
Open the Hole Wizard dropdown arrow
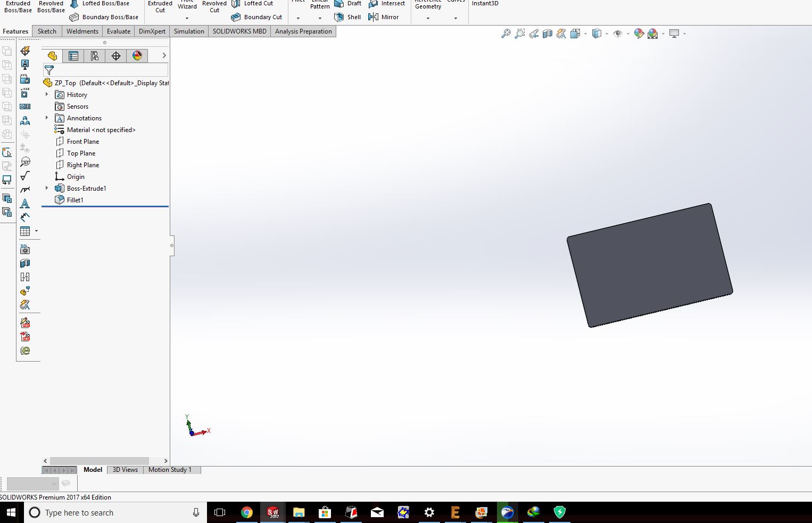[187, 18]
